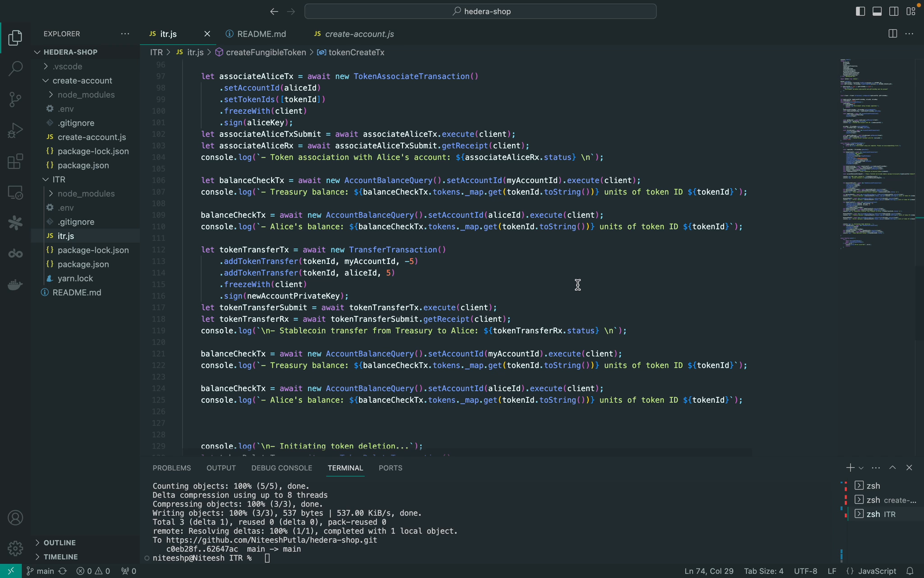Select itr.js in explorer tree
This screenshot has width=924, height=578.
click(86, 236)
